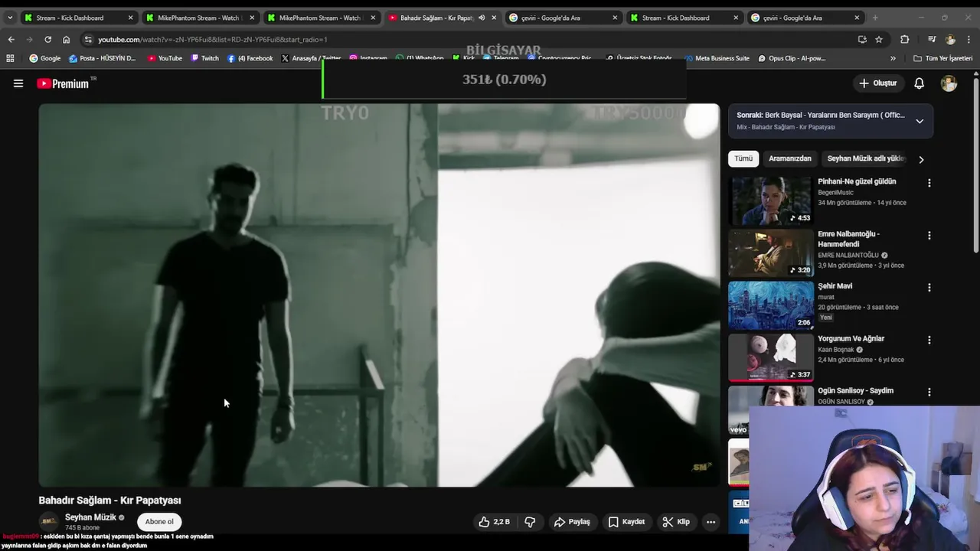Show hidden bookmarks with double chevron
980x551 pixels.
click(x=893, y=58)
